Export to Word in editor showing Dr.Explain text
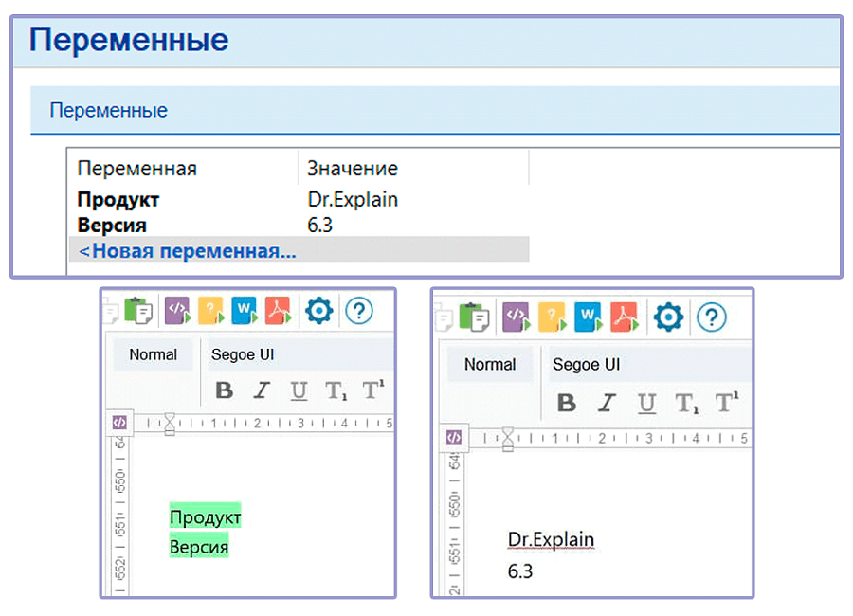The image size is (853, 616). (x=588, y=317)
